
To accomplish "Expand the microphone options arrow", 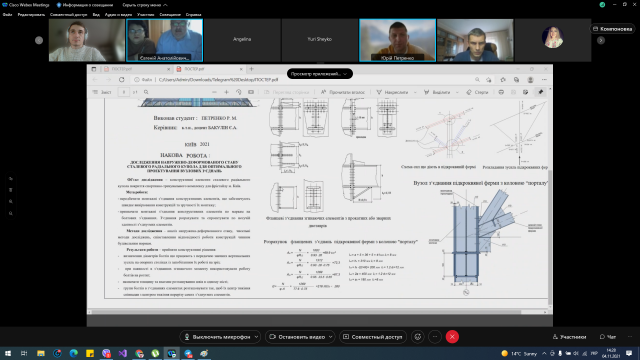I will pos(256,337).
